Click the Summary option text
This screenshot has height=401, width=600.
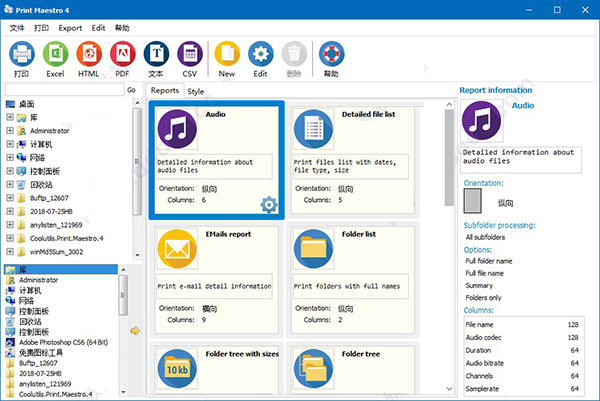pyautogui.click(x=479, y=285)
